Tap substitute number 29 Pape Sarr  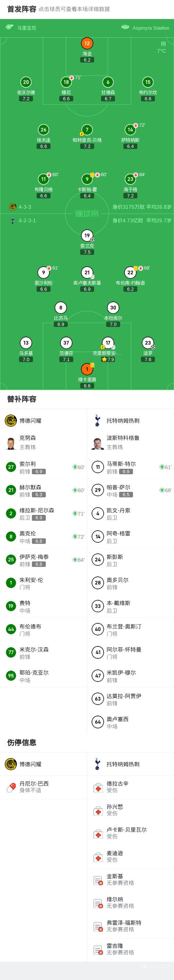point(131,490)
